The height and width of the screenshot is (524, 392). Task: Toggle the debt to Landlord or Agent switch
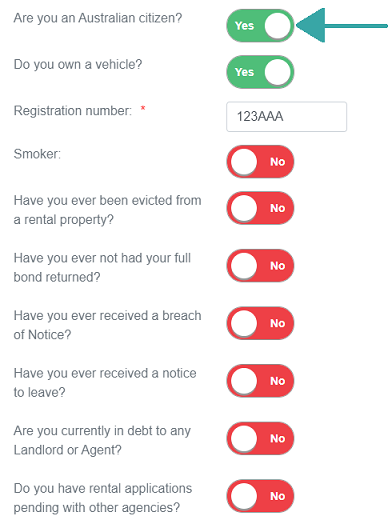tap(260, 438)
